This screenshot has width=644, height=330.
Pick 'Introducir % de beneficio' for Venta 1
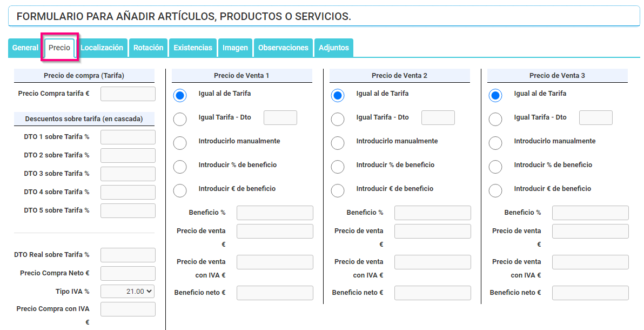click(x=180, y=167)
